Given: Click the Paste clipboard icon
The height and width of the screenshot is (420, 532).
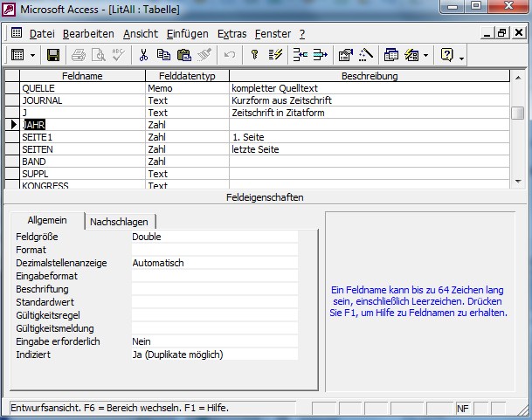Looking at the screenshot, I should 184,55.
